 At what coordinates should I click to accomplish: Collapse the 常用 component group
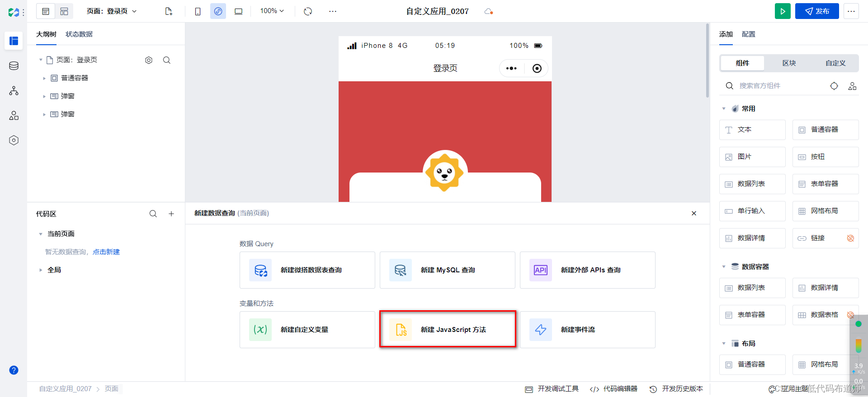724,109
